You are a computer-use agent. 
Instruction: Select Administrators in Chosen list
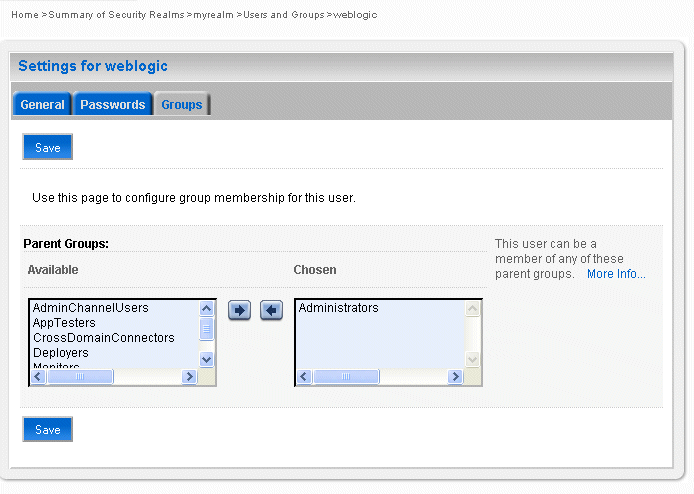(339, 308)
